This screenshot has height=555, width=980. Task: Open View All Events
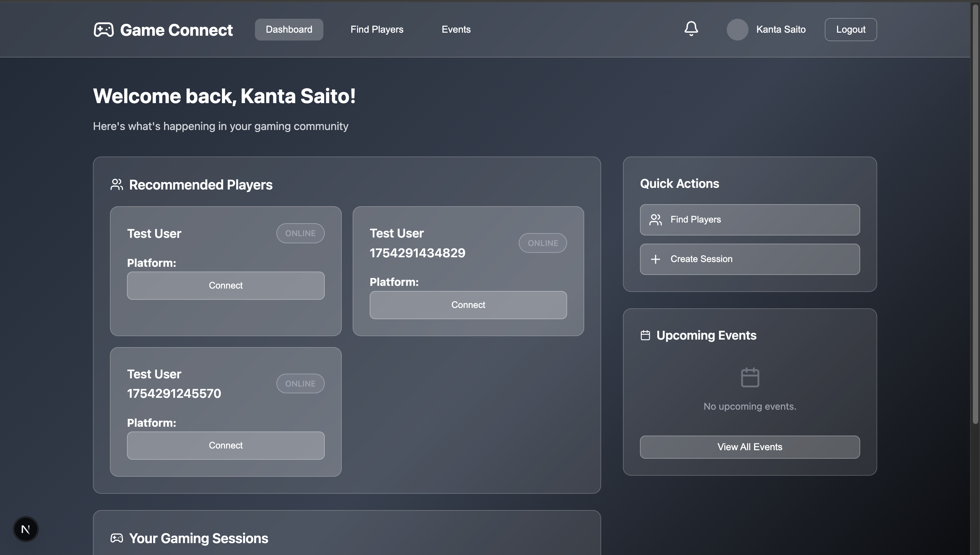[x=749, y=447]
